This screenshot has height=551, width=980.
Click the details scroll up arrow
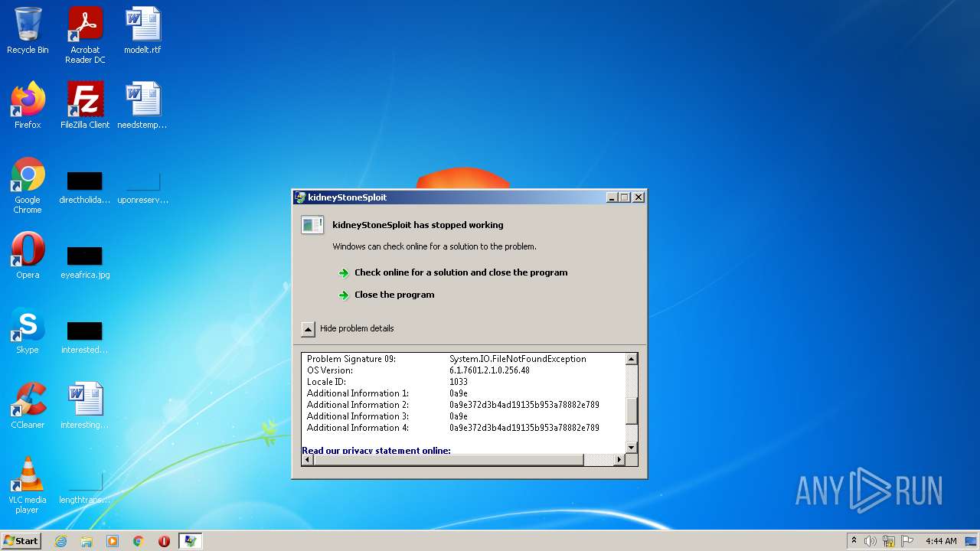(x=632, y=359)
